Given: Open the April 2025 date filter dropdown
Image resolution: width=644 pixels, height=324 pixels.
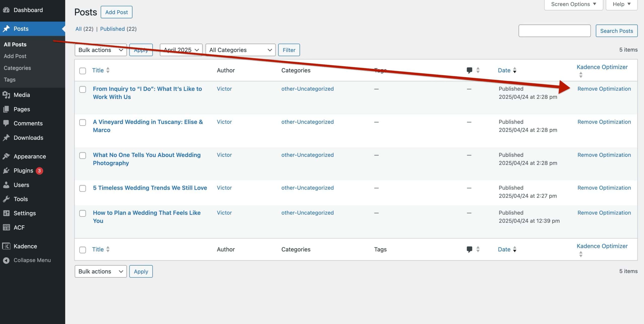Looking at the screenshot, I should (x=181, y=50).
